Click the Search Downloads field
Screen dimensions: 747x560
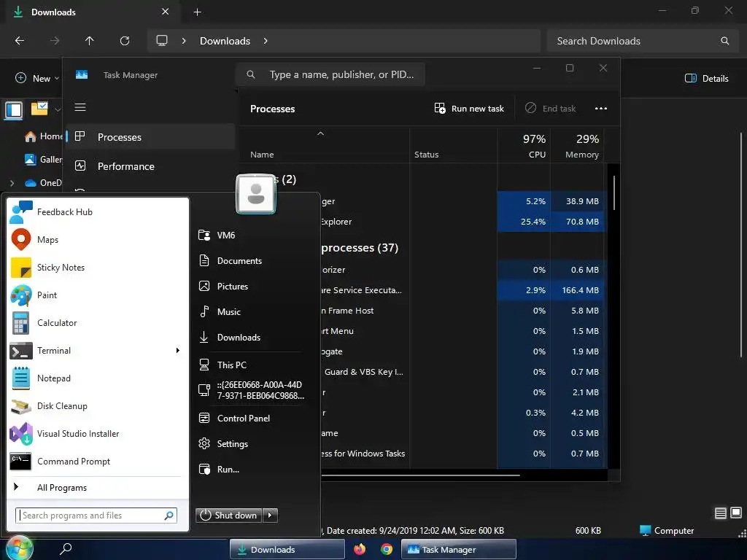tap(643, 41)
